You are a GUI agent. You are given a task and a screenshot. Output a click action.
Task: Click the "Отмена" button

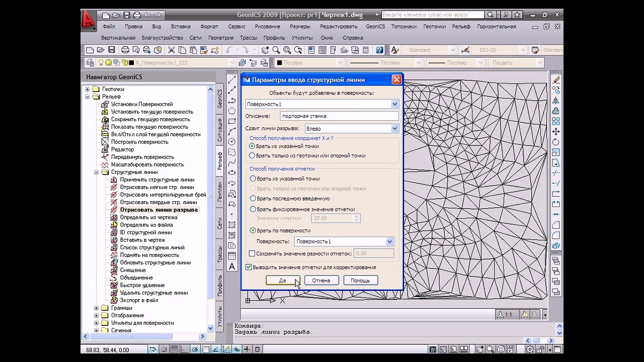(321, 281)
